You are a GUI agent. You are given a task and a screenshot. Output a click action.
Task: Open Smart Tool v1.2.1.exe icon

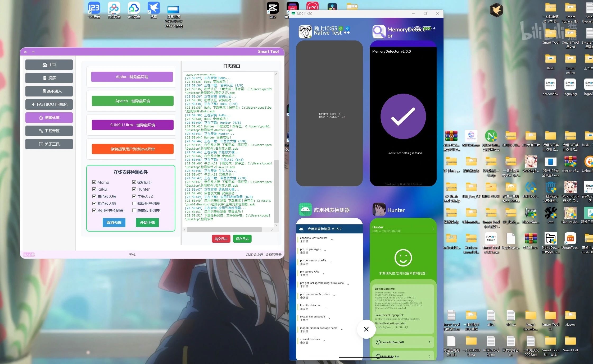(491, 243)
